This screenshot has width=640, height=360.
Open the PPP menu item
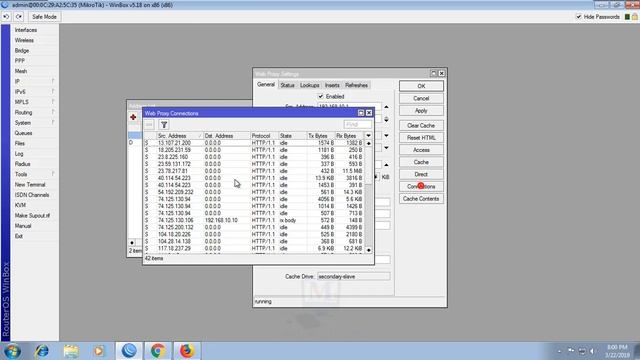[x=20, y=61]
